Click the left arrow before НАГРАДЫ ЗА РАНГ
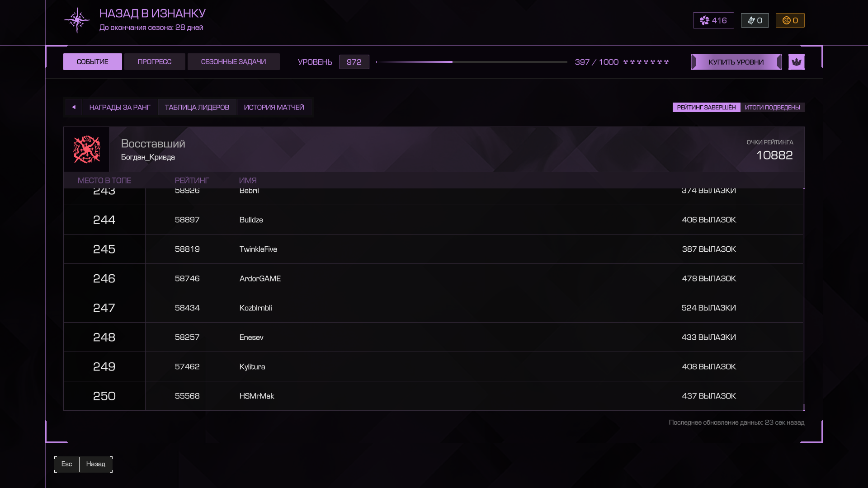868x488 pixels. coord(74,107)
